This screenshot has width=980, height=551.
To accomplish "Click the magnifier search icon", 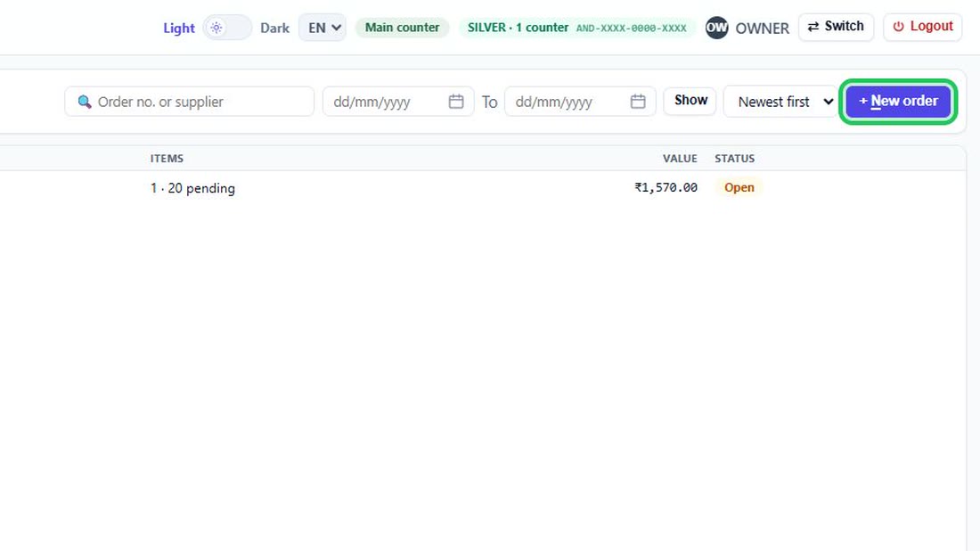I will pos(85,102).
